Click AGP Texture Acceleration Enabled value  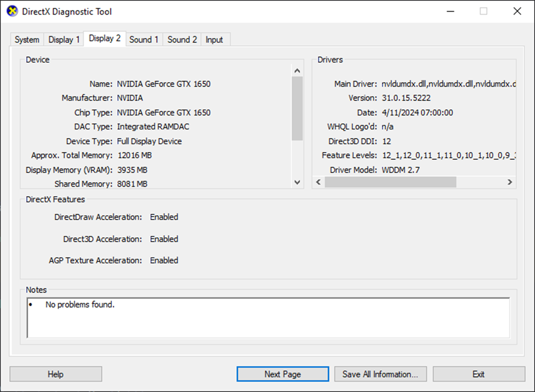[x=164, y=261]
